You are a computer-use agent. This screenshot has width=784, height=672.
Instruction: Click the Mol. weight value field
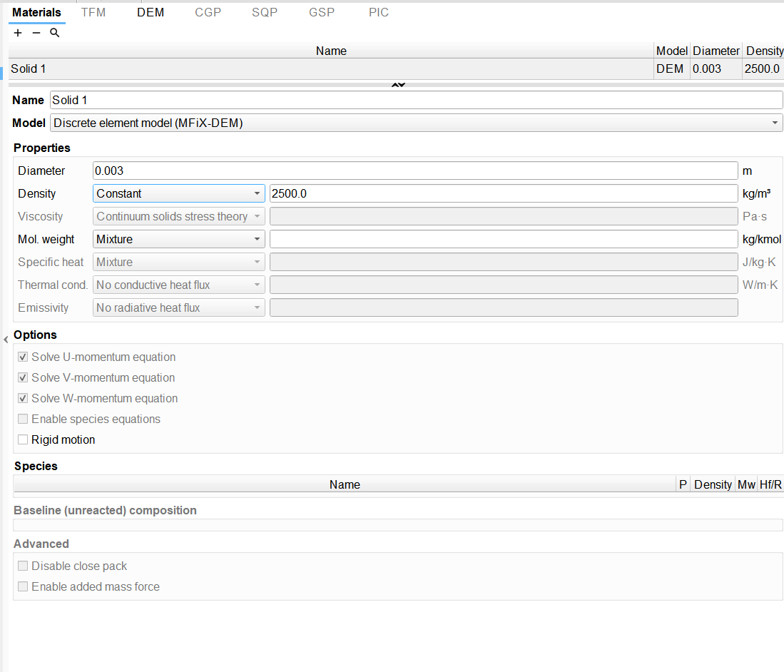[x=503, y=239]
